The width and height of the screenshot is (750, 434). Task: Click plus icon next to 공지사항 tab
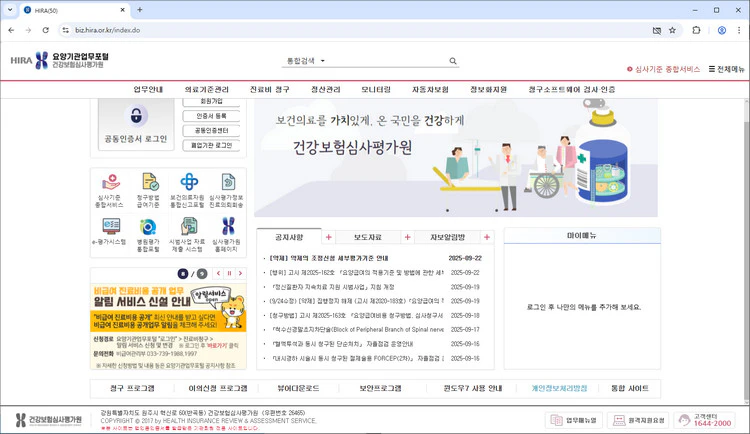pos(329,237)
